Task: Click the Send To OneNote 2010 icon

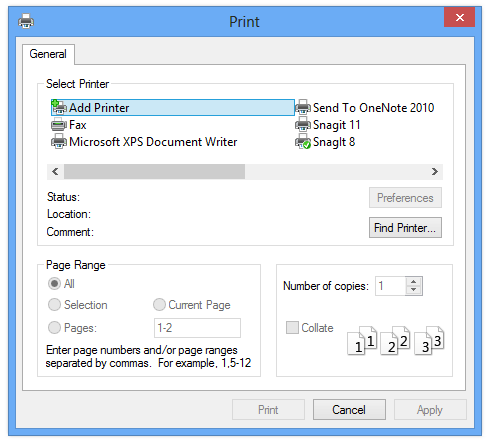Action: (303, 107)
